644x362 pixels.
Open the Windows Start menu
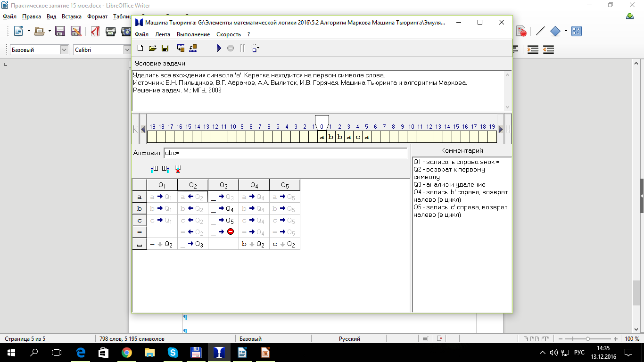[x=10, y=352]
